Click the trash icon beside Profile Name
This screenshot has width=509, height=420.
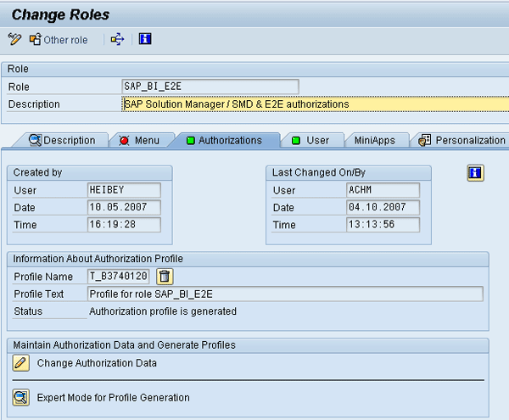(165, 276)
